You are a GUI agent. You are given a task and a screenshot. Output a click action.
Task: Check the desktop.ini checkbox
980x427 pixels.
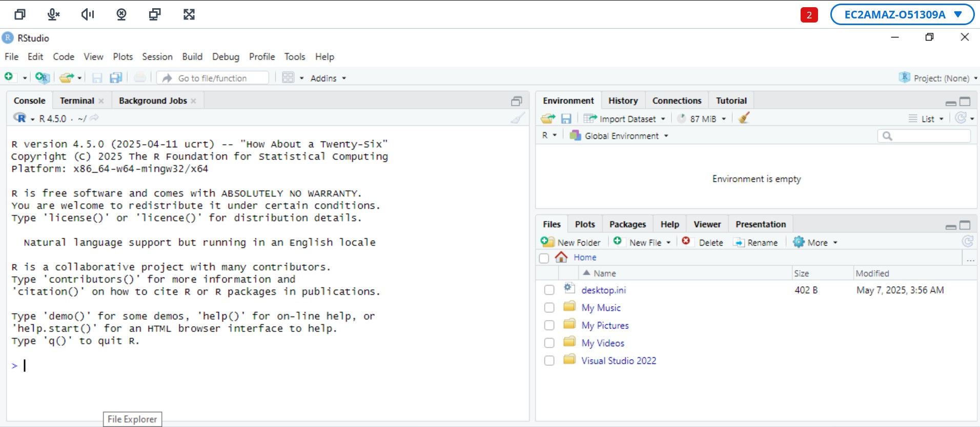(549, 290)
